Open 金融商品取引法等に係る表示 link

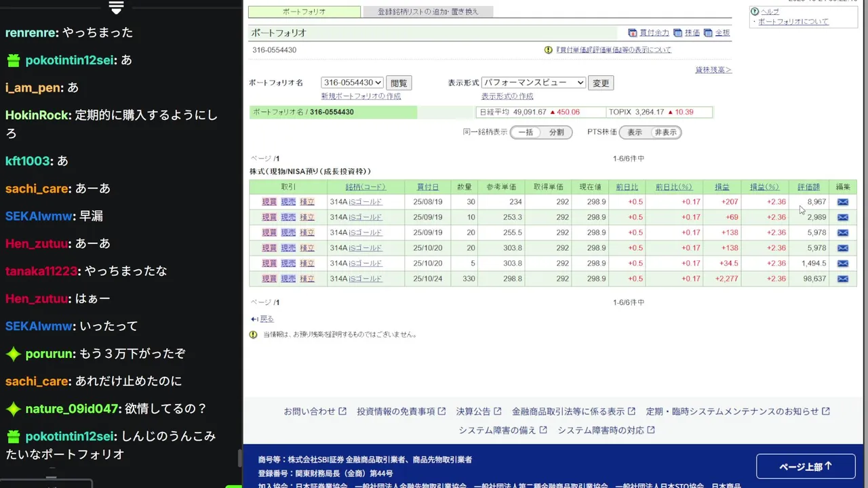[x=568, y=411]
